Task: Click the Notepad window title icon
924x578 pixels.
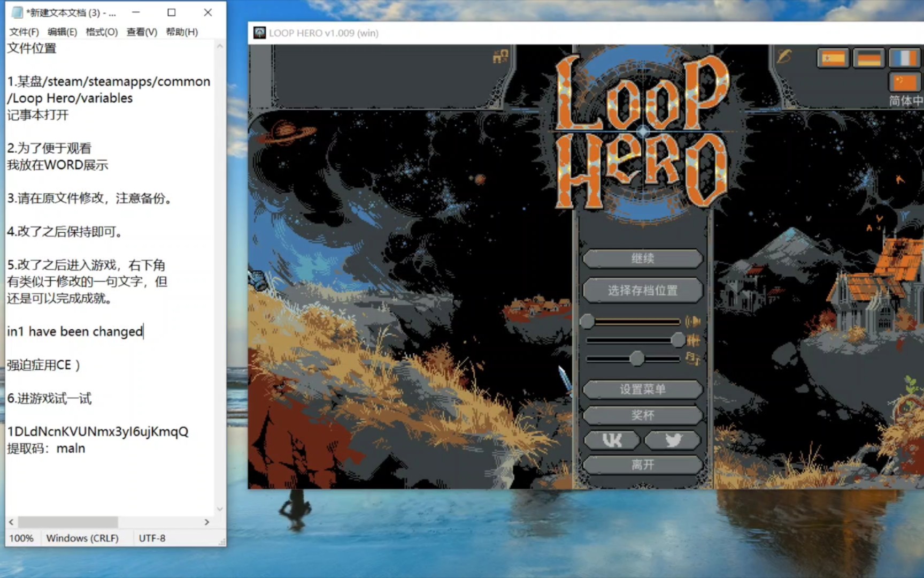Action: [x=17, y=12]
